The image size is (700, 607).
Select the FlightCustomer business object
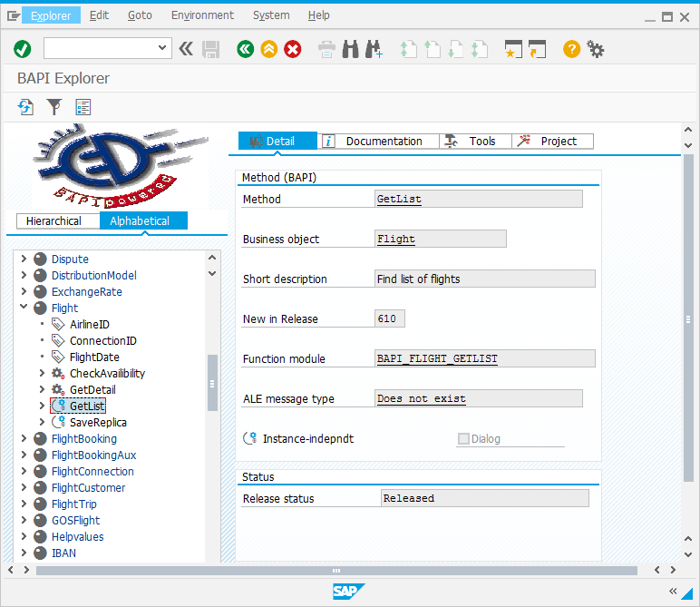point(88,488)
